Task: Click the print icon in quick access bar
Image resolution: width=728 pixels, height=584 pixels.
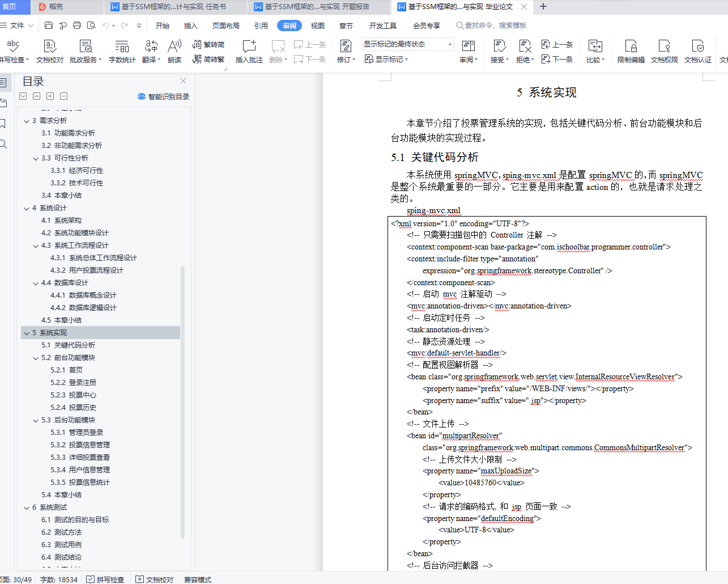Action: [77, 26]
